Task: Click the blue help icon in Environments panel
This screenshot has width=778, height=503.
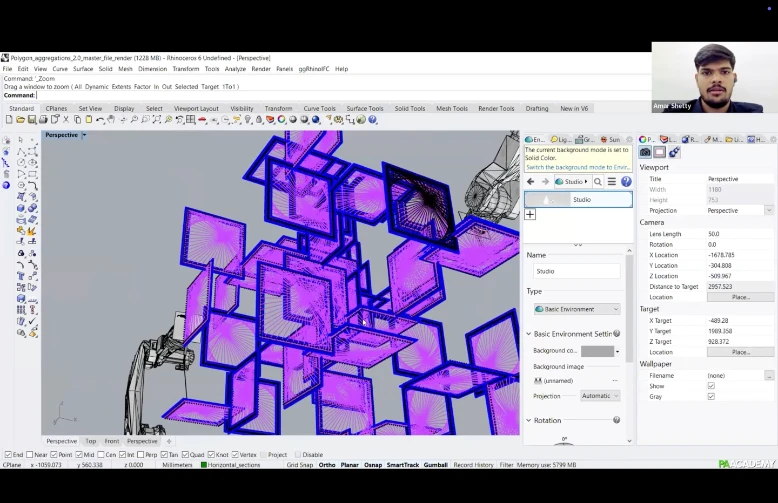Action: pyautogui.click(x=627, y=182)
